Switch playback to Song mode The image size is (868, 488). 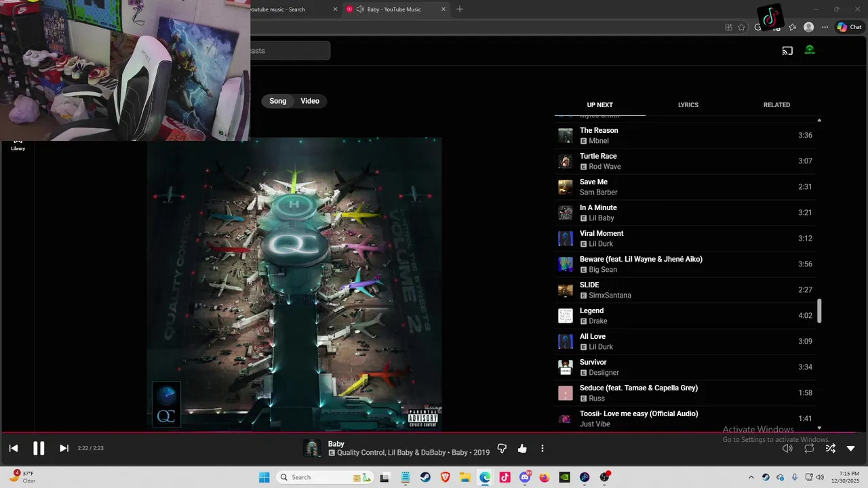tap(278, 101)
